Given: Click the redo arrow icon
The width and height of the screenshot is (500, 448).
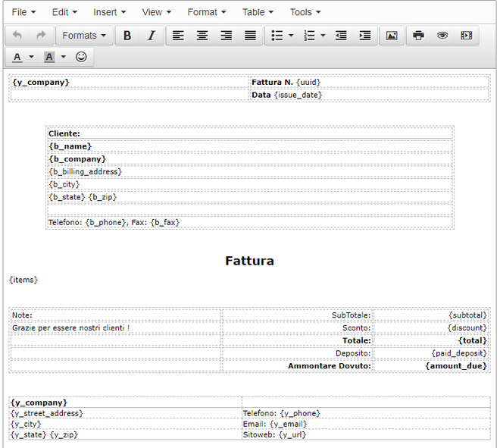Looking at the screenshot, I should (41, 36).
